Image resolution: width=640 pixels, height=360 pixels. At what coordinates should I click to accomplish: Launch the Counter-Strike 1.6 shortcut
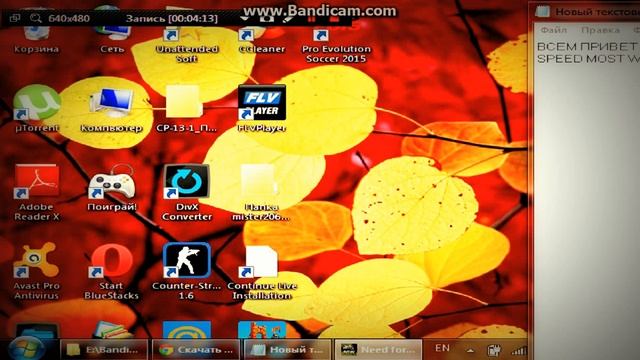click(x=187, y=271)
